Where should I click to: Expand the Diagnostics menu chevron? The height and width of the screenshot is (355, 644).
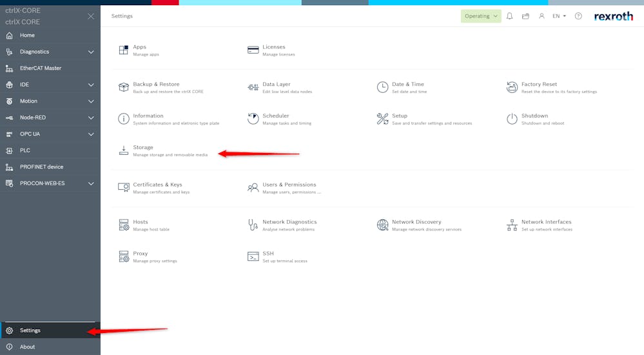(91, 52)
